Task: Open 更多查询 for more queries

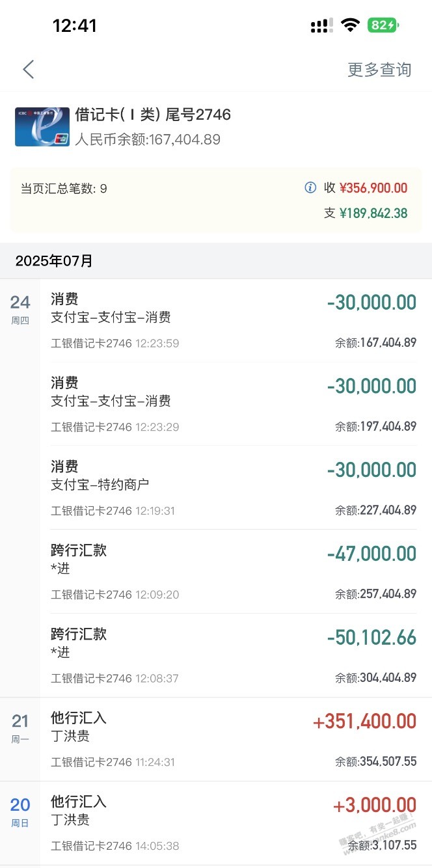Action: pos(379,70)
